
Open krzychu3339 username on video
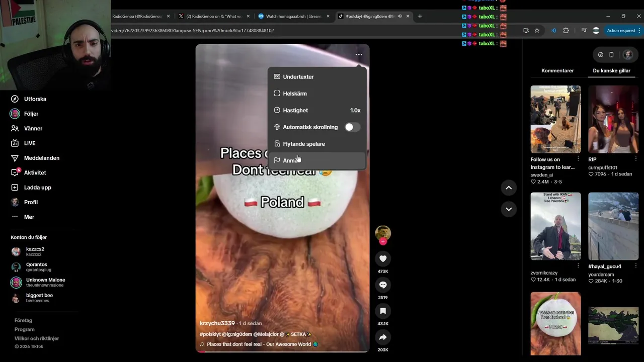217,323
